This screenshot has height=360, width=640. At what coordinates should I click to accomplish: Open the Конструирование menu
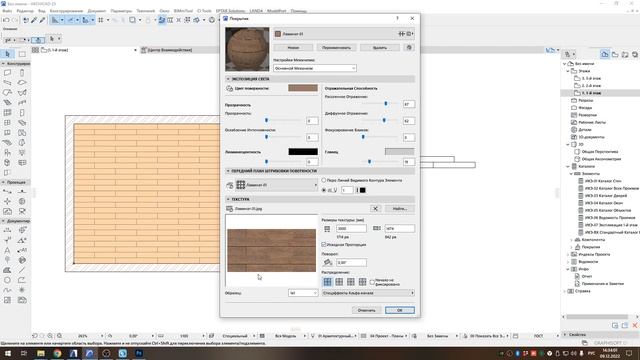(66, 11)
